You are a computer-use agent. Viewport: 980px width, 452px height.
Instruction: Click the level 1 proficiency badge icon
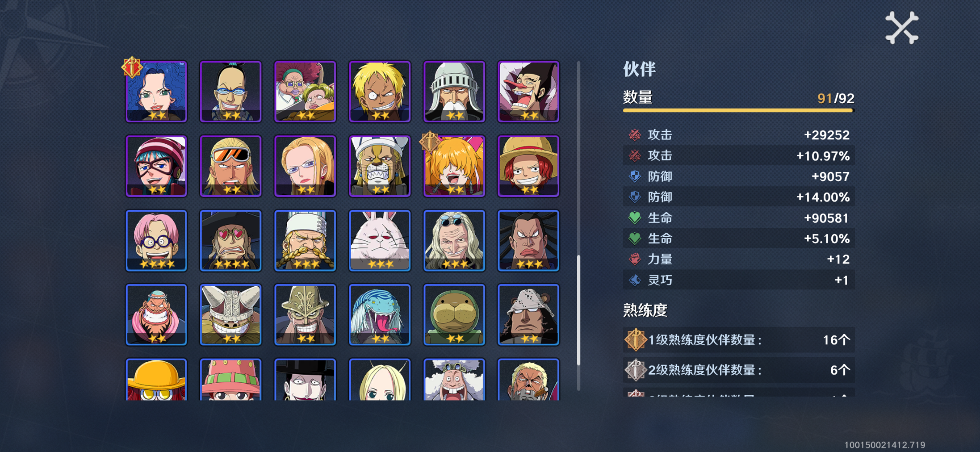coord(635,340)
